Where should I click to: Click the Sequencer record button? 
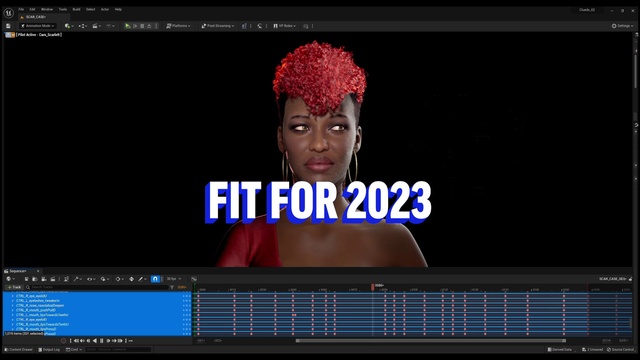tap(63, 341)
